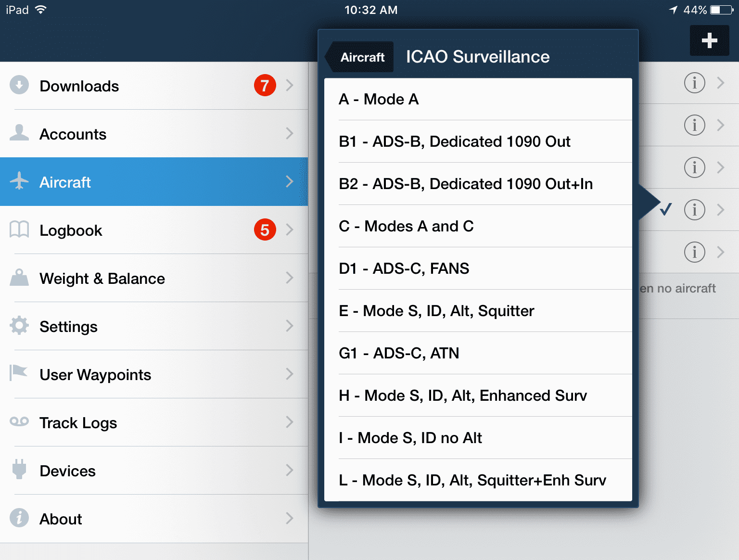Tap the Track Logs tape icon
The image size is (739, 560).
coord(19,422)
